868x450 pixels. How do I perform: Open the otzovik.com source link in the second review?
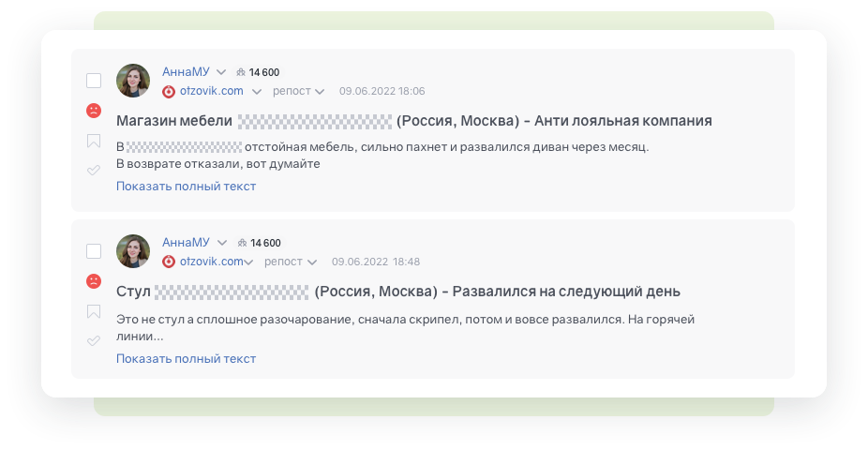211,262
